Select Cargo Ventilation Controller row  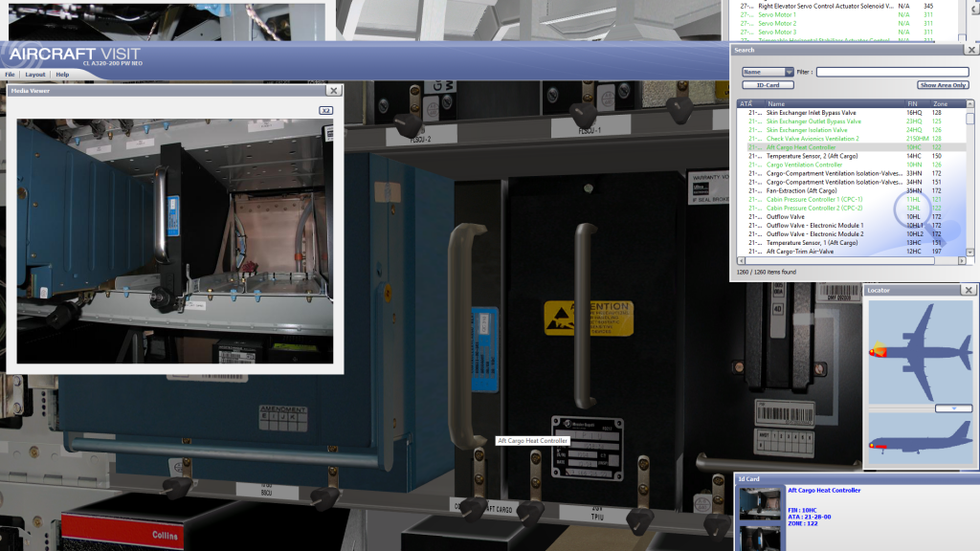pos(851,165)
